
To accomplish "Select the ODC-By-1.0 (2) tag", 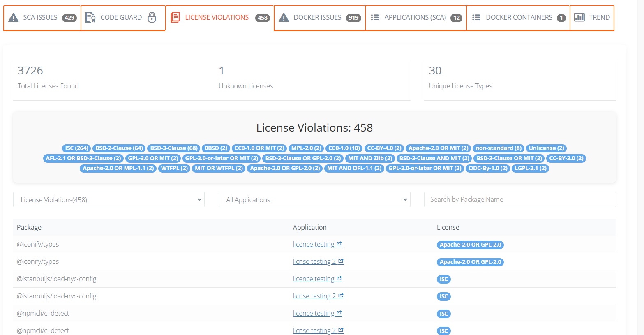I will pos(488,168).
